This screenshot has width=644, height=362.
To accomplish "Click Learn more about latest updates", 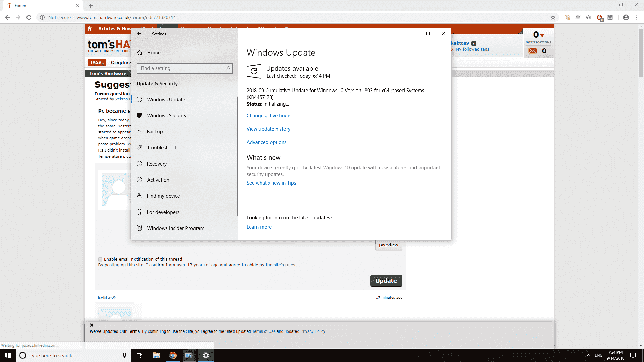I will coord(259,227).
